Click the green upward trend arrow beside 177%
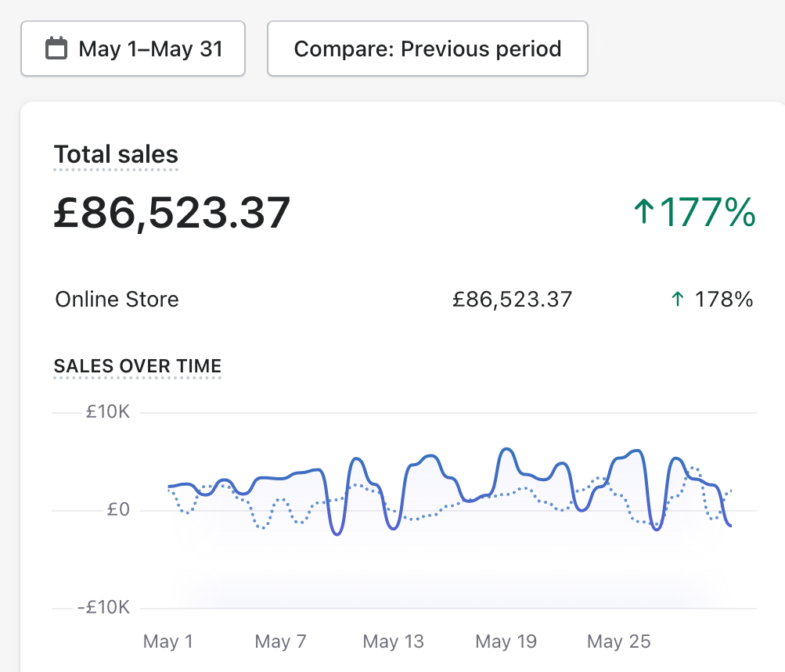The image size is (785, 672). click(644, 211)
